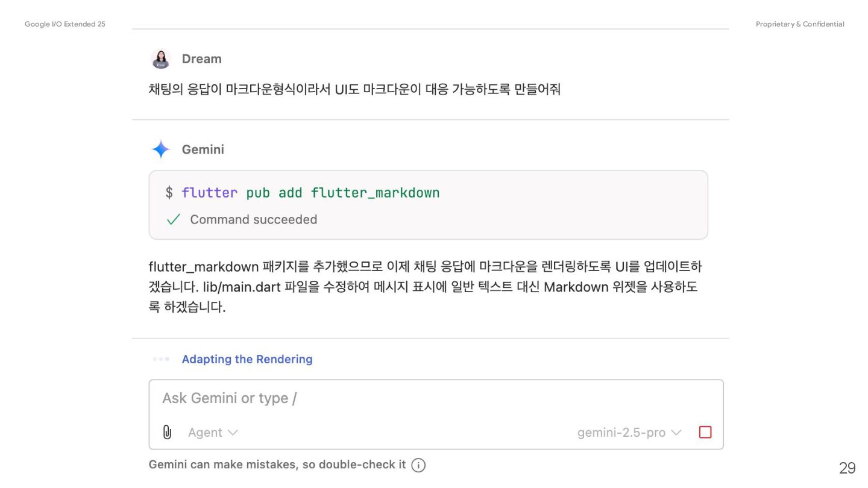
Task: Open the gemini-2.5-pro model selector
Action: [629, 433]
